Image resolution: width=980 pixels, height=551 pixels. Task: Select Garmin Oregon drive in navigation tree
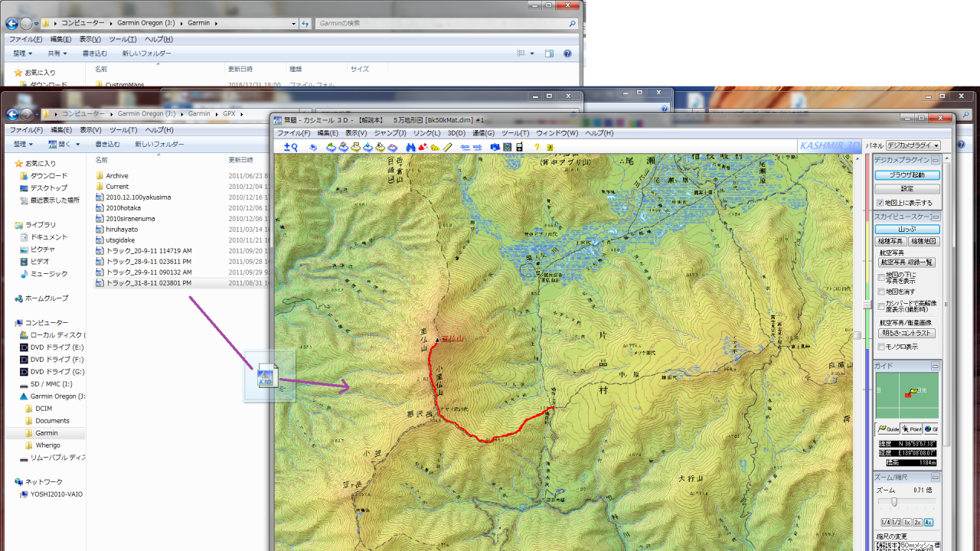(x=52, y=396)
